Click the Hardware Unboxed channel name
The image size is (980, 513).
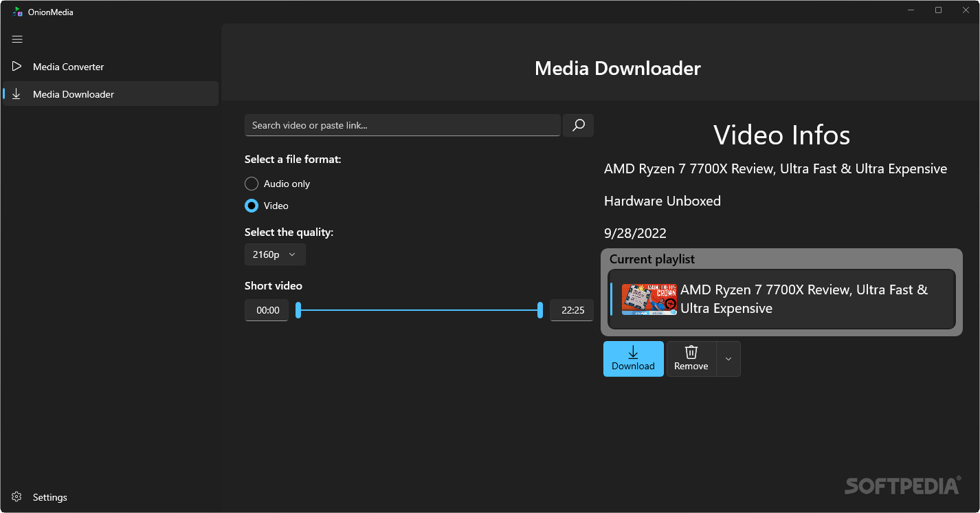662,201
